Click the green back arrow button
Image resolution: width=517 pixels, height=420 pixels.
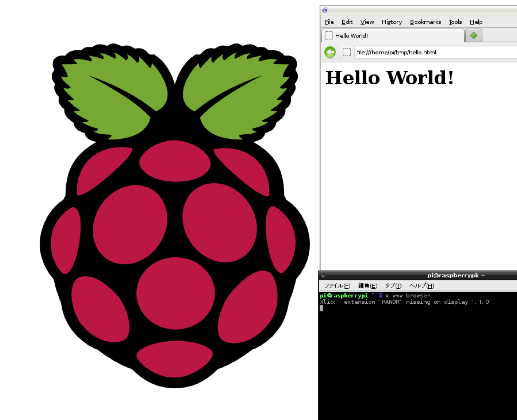330,52
